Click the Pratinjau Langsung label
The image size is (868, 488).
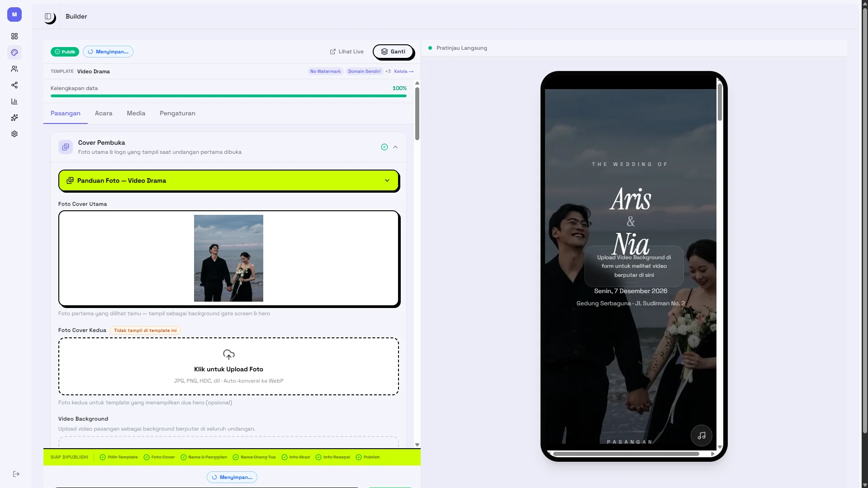[x=461, y=48]
